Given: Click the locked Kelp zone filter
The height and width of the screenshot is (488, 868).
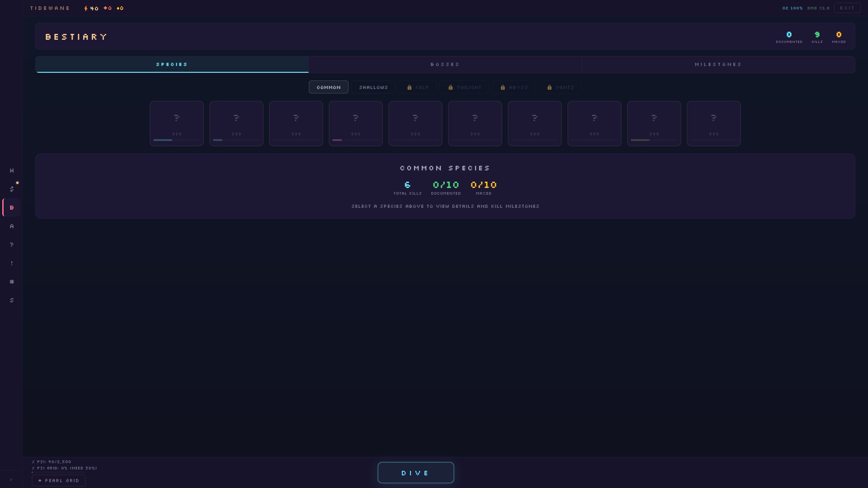Looking at the screenshot, I should (x=418, y=87).
